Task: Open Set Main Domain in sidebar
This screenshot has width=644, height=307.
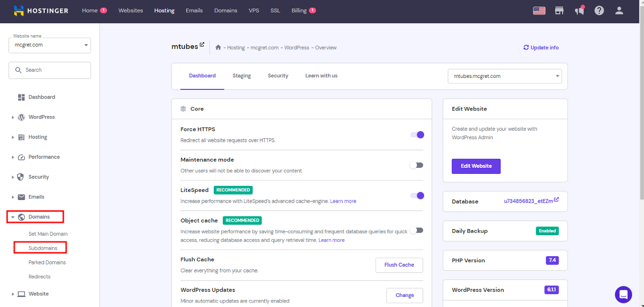Action: [48, 234]
